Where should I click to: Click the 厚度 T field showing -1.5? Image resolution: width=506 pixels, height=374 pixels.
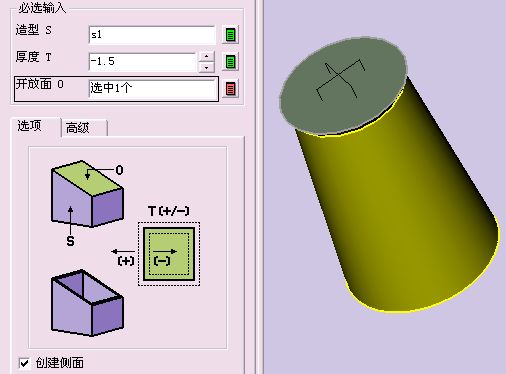[143, 62]
